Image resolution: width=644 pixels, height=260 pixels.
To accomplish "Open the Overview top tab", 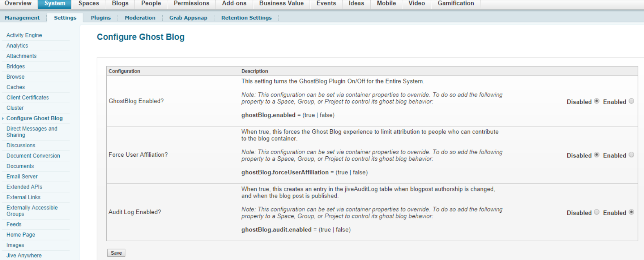I will [x=18, y=4].
